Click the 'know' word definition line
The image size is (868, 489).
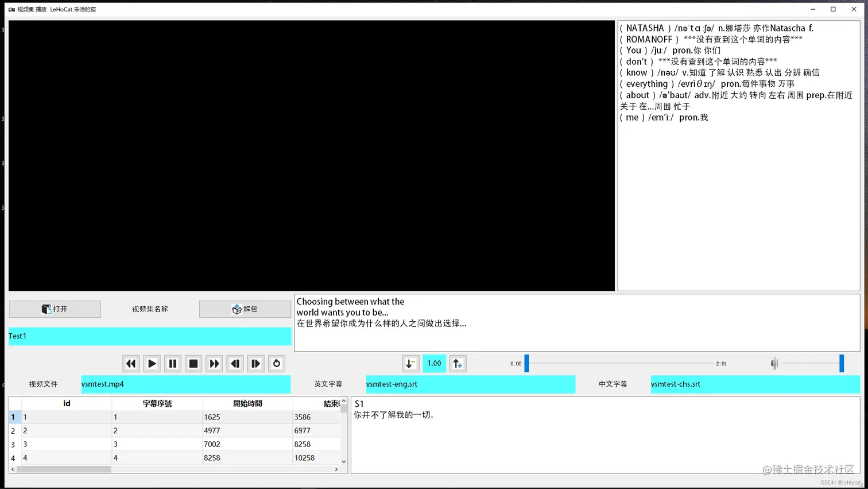[719, 72]
